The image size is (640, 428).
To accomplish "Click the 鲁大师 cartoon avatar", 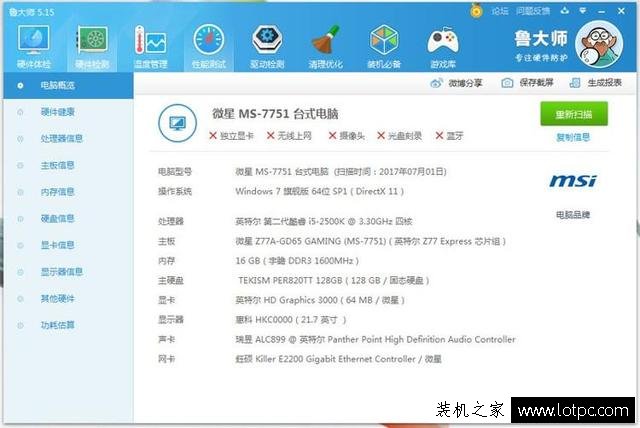I will click(599, 44).
